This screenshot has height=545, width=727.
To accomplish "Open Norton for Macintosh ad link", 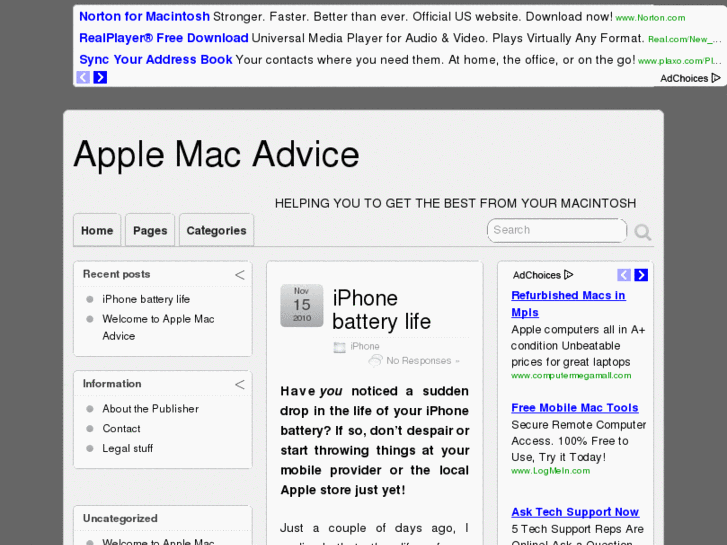I will click(144, 16).
